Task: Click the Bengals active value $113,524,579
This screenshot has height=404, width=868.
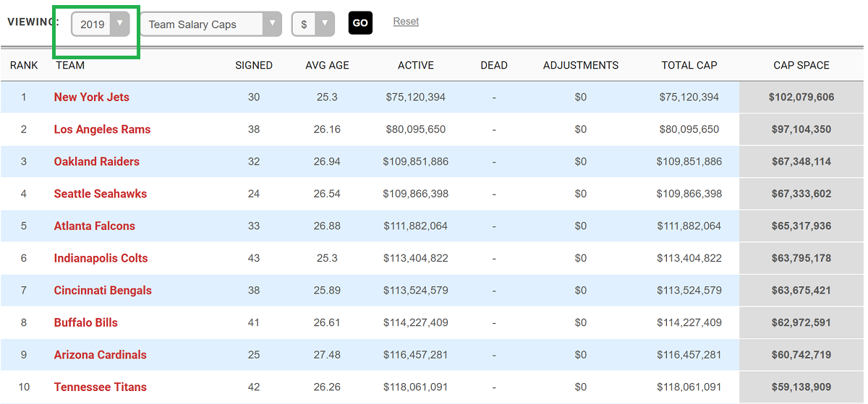Action: pos(416,290)
